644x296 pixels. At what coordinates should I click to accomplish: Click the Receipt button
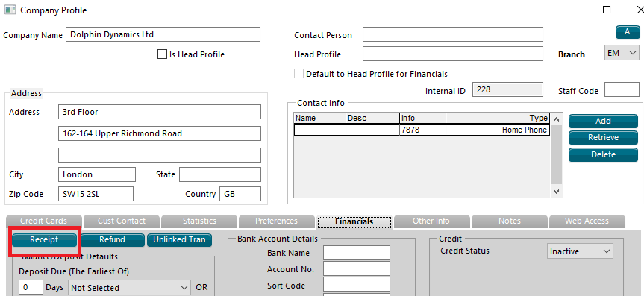pyautogui.click(x=44, y=240)
